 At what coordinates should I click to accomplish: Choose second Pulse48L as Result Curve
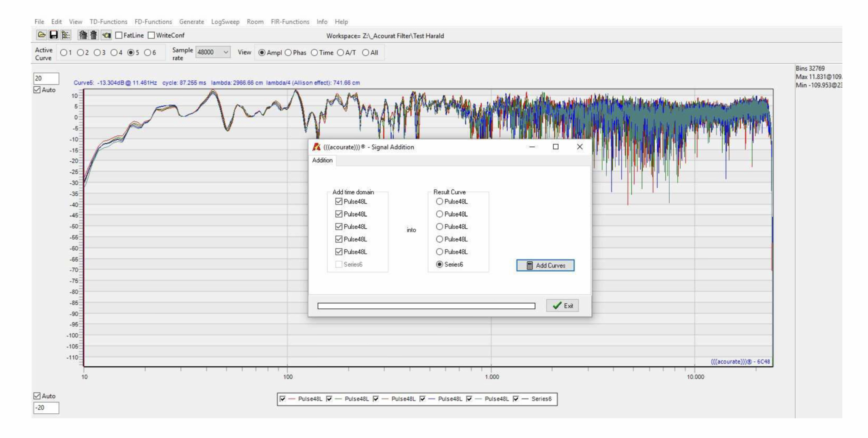pos(439,214)
